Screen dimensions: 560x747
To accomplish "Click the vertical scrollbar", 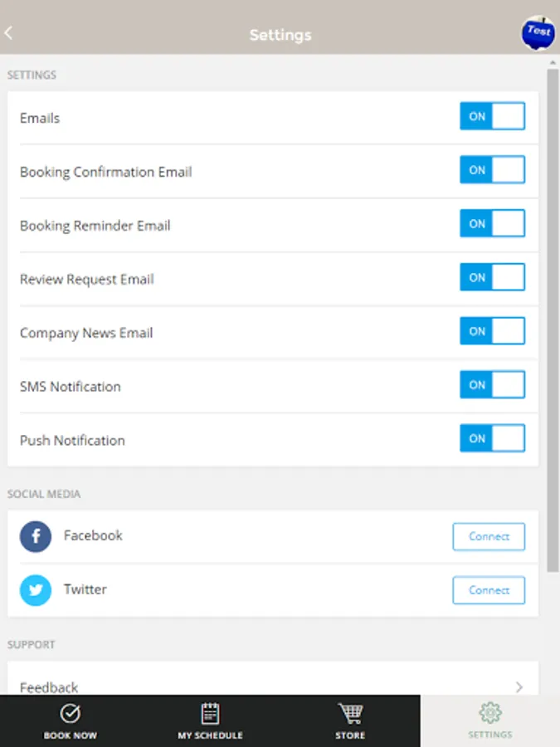I will (x=553, y=320).
